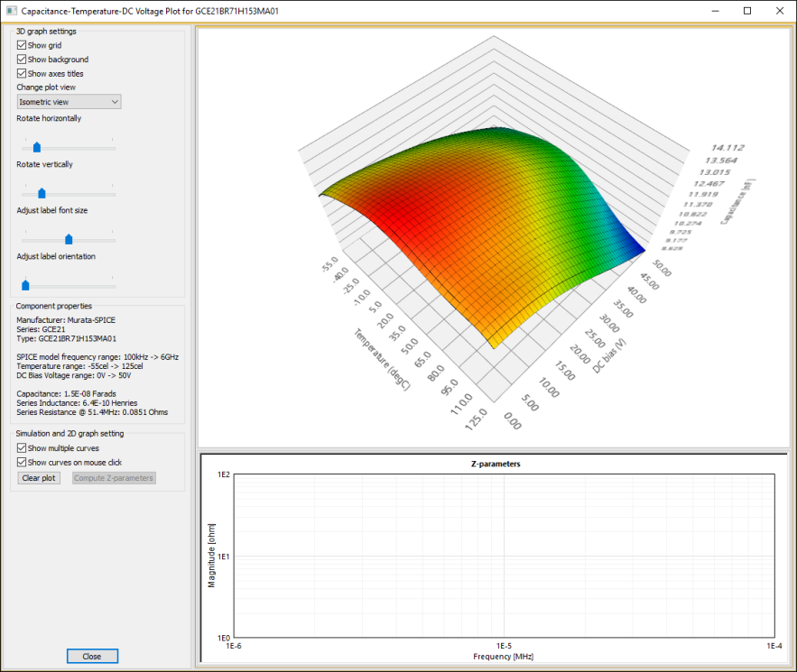797x672 pixels.
Task: Click the 3D graph settings group label
Action: (x=46, y=31)
